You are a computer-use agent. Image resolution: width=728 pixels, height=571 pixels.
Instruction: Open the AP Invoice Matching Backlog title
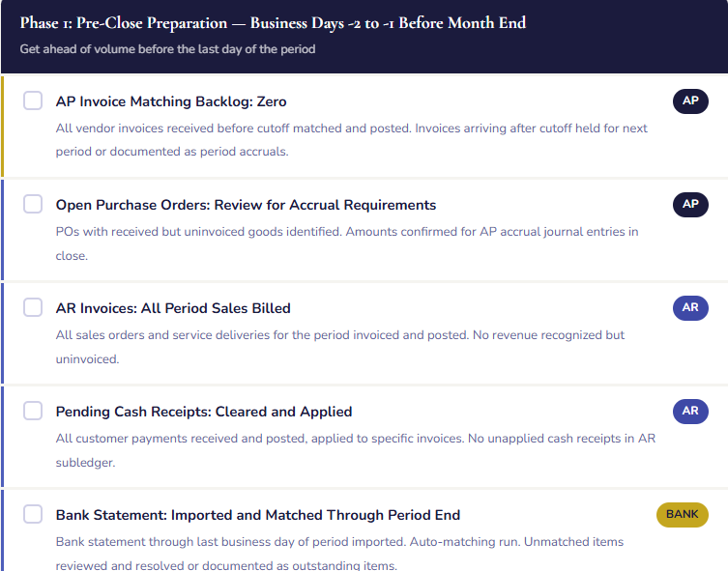(171, 101)
